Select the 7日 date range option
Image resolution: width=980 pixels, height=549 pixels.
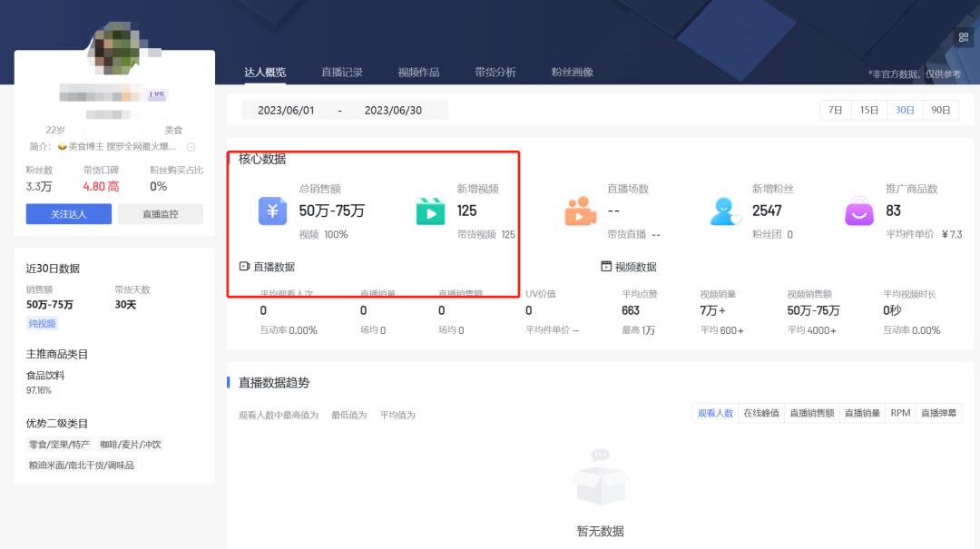coord(835,109)
